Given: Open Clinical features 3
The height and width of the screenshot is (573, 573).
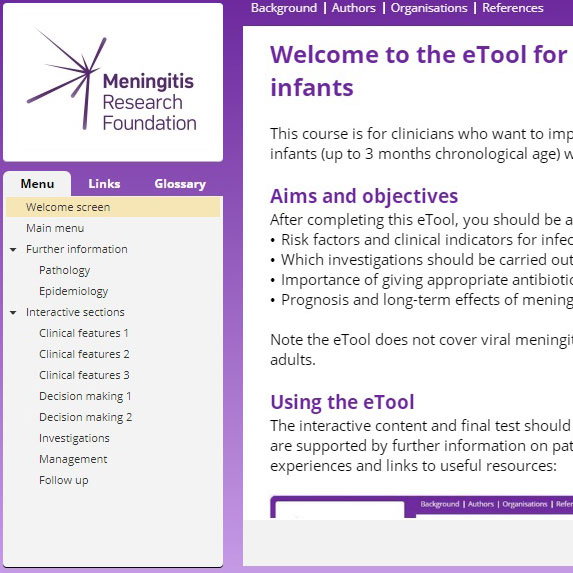Looking at the screenshot, I should click(84, 375).
